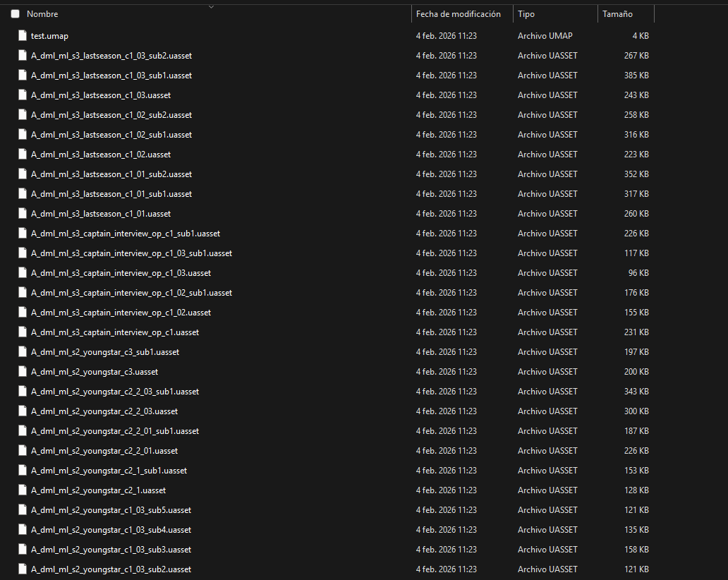Select the file name test.umap
This screenshot has height=580, width=728.
tap(49, 36)
